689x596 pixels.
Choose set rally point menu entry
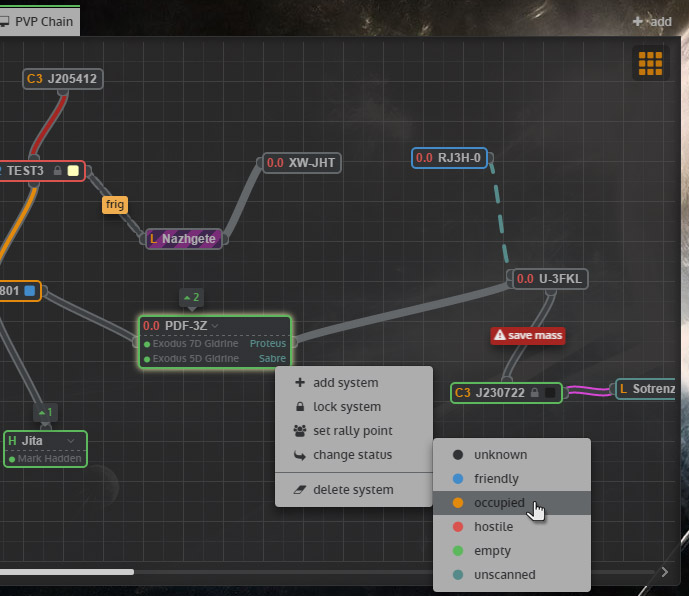352,431
